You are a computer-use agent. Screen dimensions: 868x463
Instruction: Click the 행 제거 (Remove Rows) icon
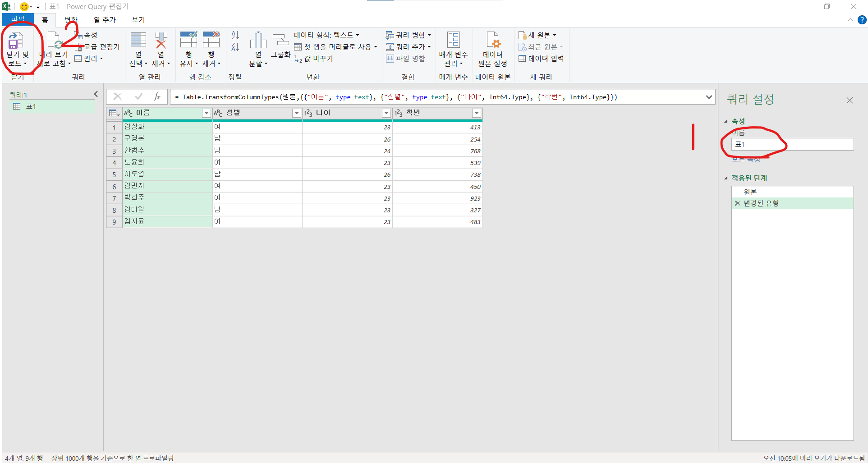coord(211,40)
